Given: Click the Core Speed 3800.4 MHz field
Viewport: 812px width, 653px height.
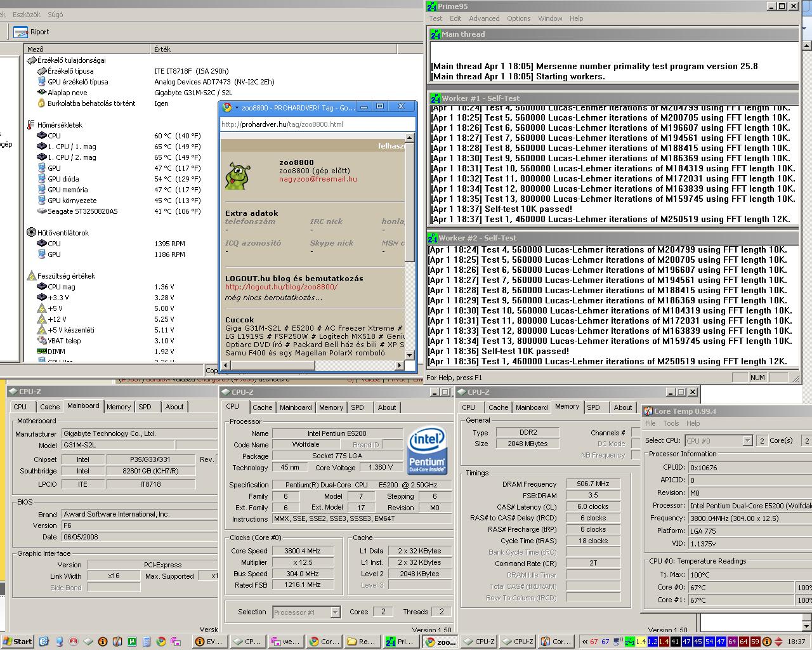Looking at the screenshot, I should (303, 551).
